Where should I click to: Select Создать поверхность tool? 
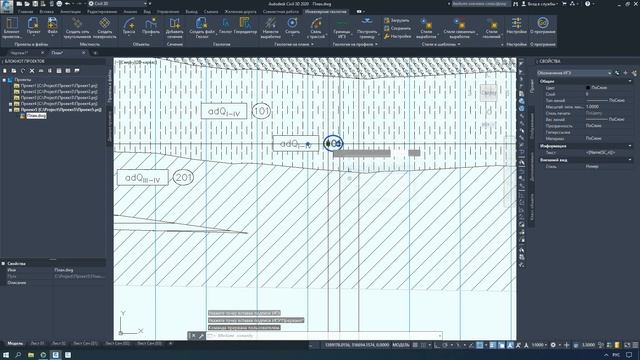click(x=104, y=27)
